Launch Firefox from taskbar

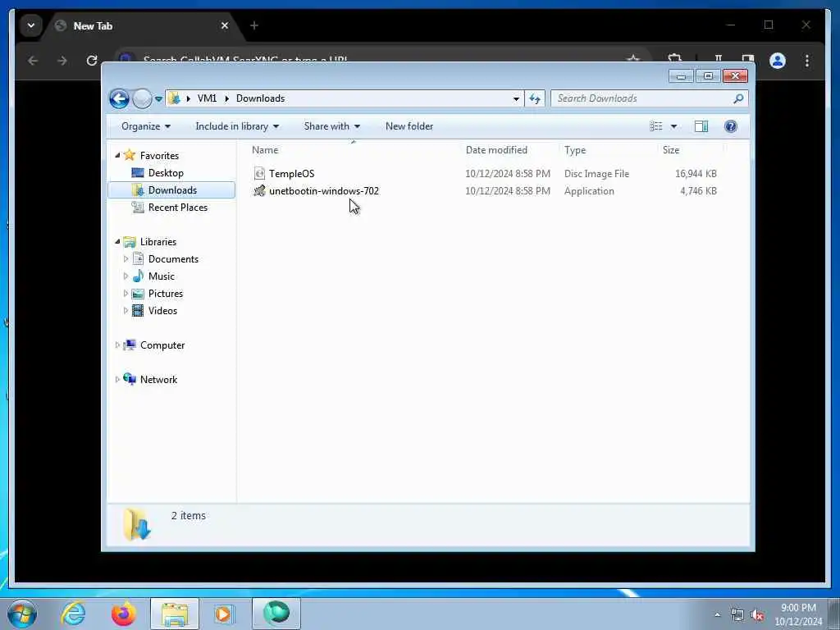pos(123,614)
